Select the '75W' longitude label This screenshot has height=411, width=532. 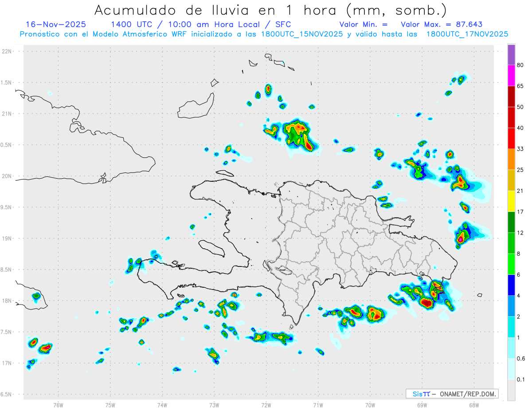pos(110,405)
